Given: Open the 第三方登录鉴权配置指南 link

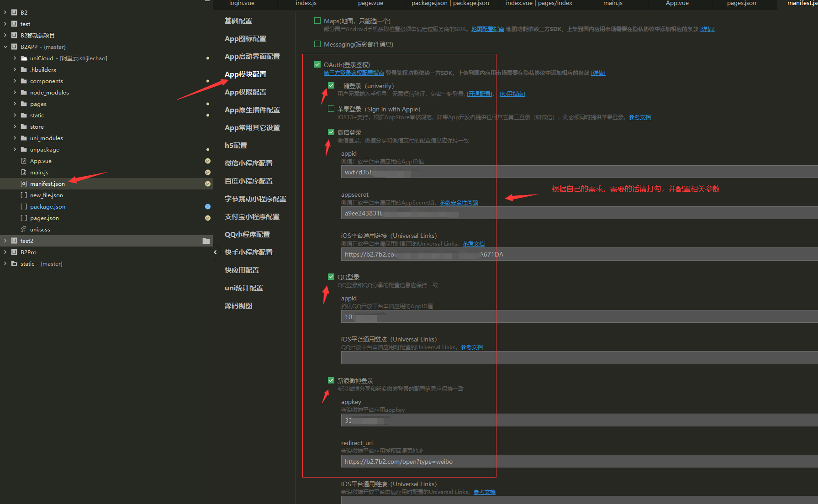Looking at the screenshot, I should pos(354,73).
